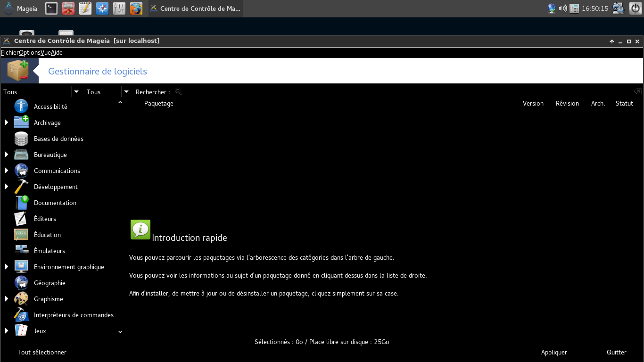Screen dimensions: 644x362
Task: Open the text editor notepad launcher in panel
Action: click(85, 8)
